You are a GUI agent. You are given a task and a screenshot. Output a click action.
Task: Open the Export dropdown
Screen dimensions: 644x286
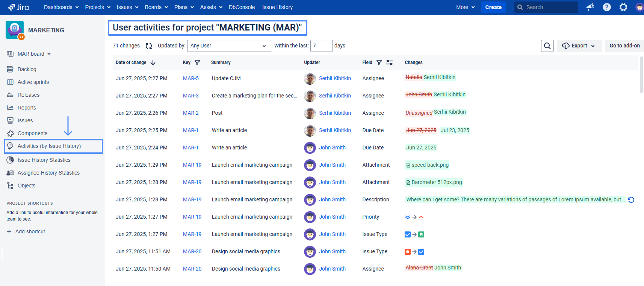coord(579,46)
